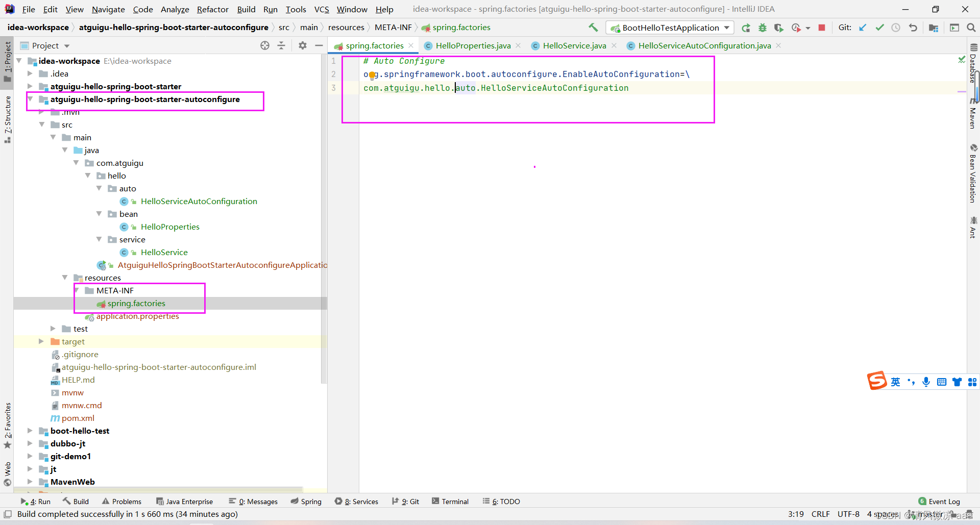Click the UTF-8 encoding status widget
Viewport: 980px width, 525px height.
848,514
